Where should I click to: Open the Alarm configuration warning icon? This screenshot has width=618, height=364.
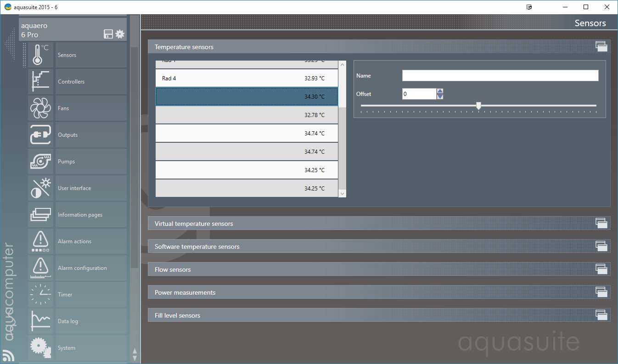tap(40, 268)
